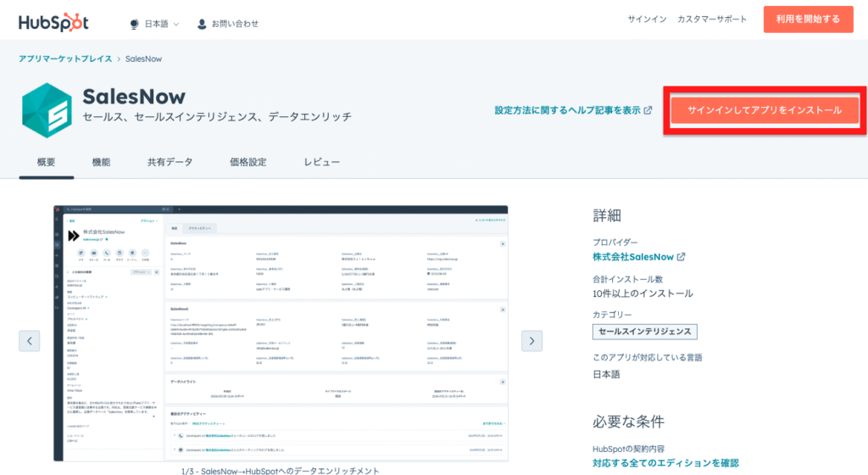Show previous screenshot with left arrow
The image size is (868, 475).
(x=30, y=341)
